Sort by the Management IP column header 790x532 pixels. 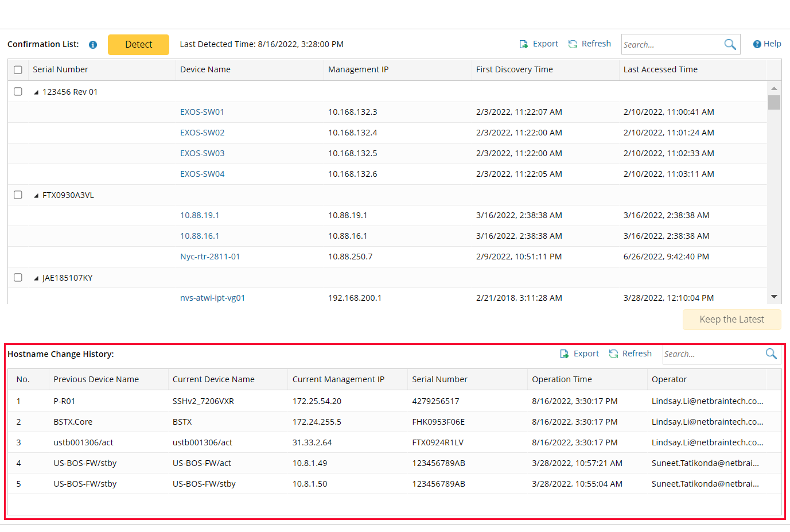click(358, 69)
